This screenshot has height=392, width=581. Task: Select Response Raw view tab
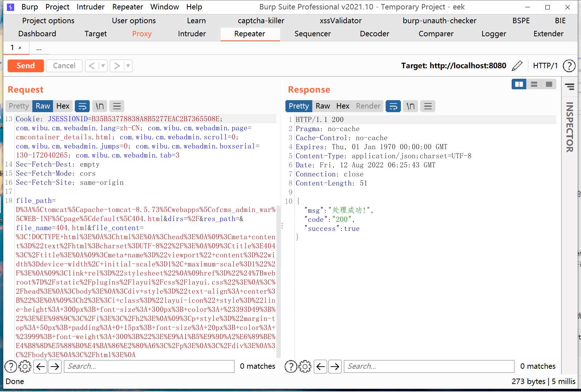click(323, 106)
